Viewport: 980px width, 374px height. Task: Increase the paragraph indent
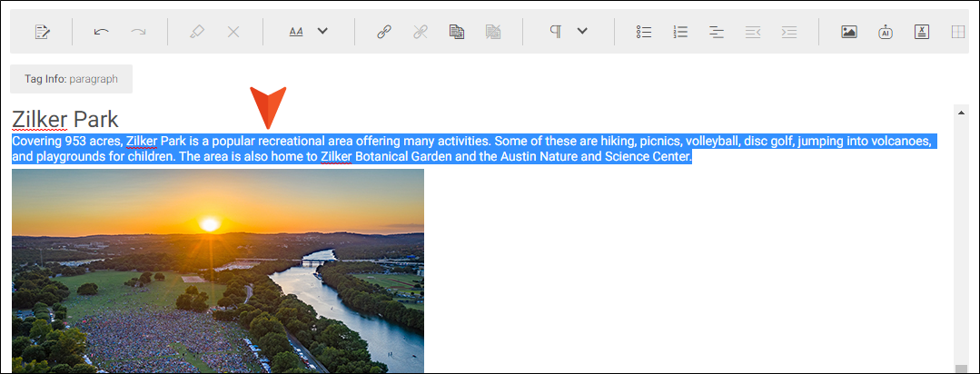coord(789,32)
